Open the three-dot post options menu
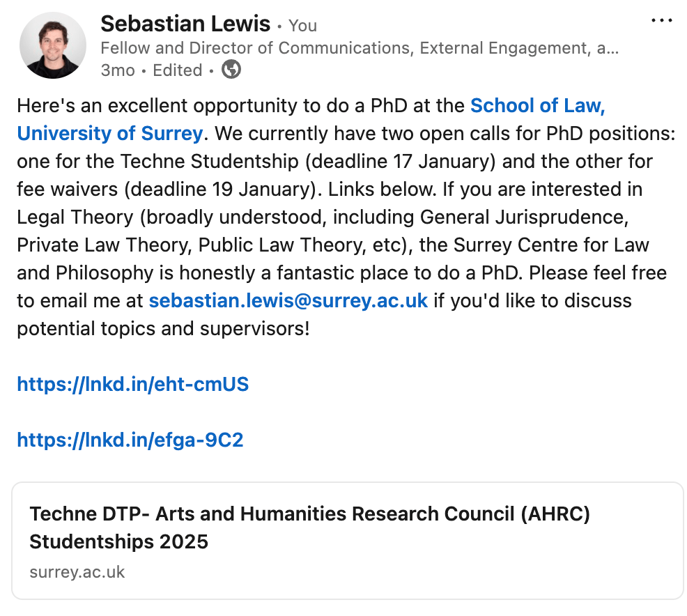Screen dimensions: 687x616 coord(662,20)
